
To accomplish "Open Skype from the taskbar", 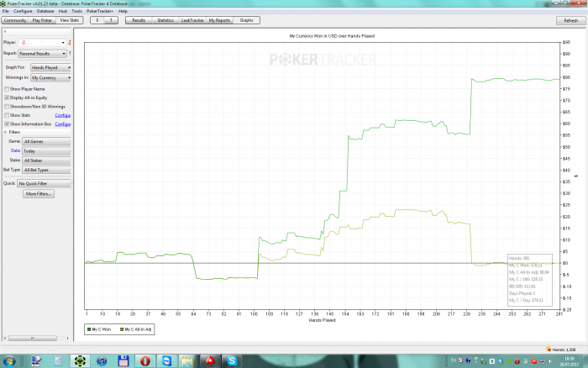I will [x=232, y=361].
